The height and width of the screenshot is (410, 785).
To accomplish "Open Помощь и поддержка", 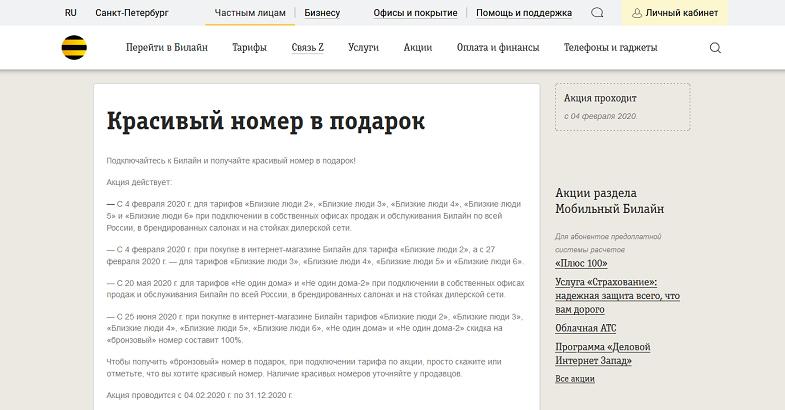I will pyautogui.click(x=524, y=13).
